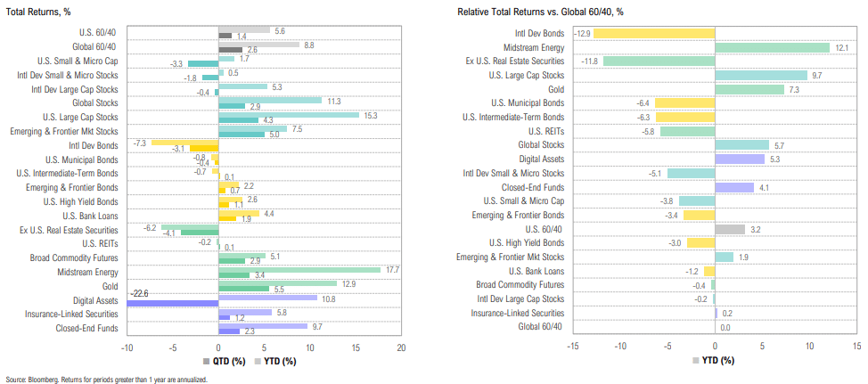The height and width of the screenshot is (384, 868).
Task: Select the Midstream Energy 17.7 YTD bar
Action: pos(299,269)
